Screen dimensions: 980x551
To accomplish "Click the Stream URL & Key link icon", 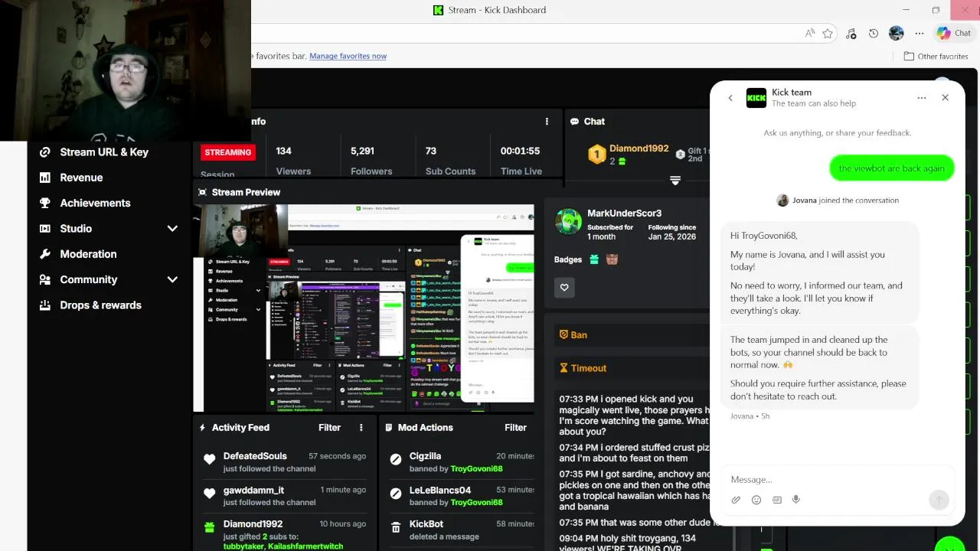I will (x=45, y=152).
